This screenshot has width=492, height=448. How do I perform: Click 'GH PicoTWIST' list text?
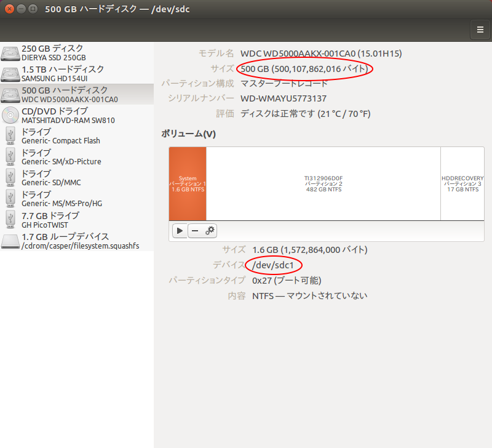[45, 225]
